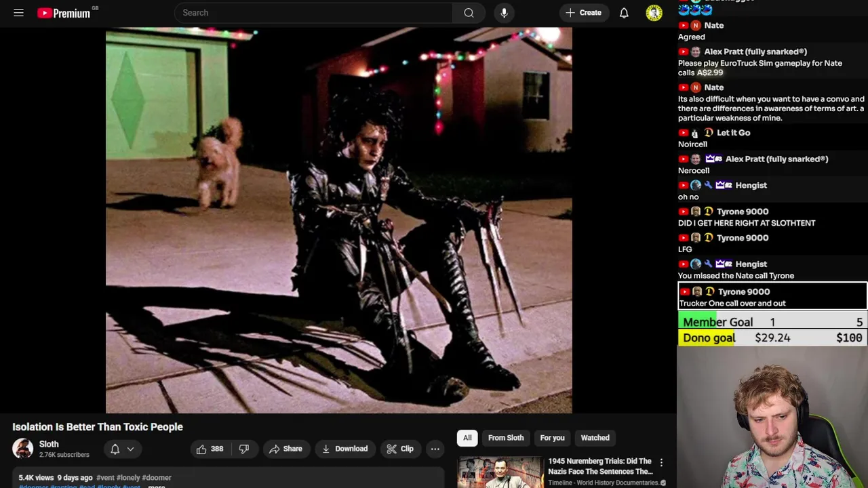Image resolution: width=868 pixels, height=488 pixels.
Task: Select the All filter chip
Action: (x=467, y=438)
